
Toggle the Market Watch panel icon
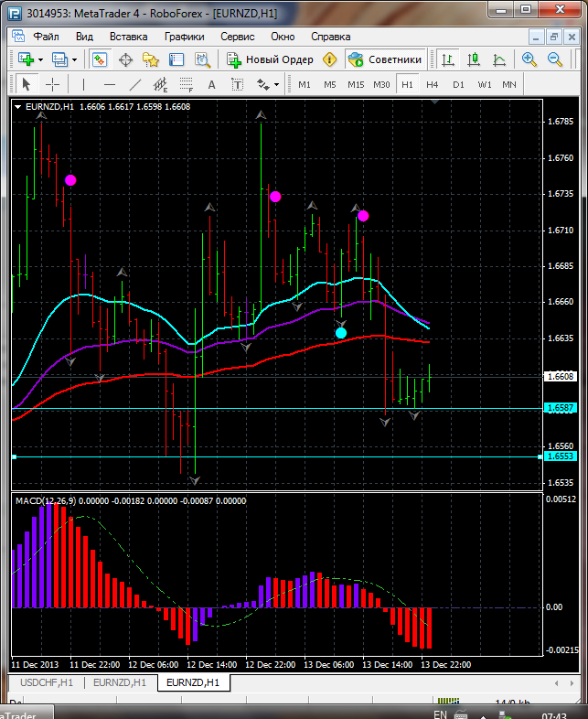[x=99, y=59]
